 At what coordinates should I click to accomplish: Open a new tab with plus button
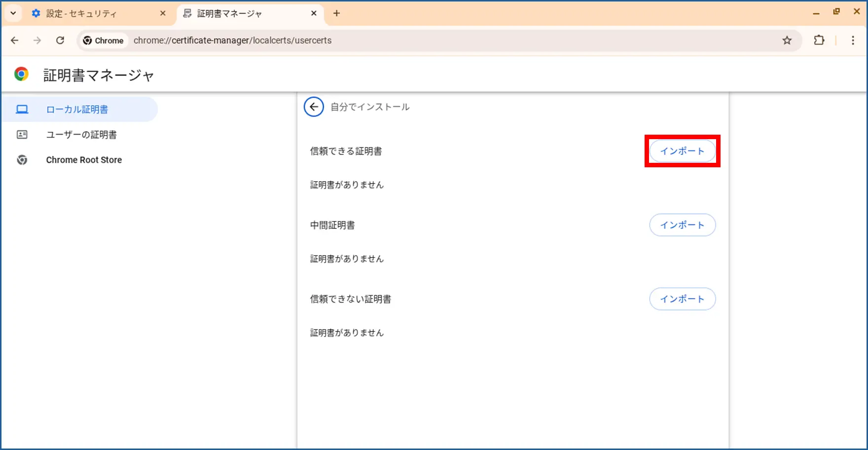click(336, 13)
